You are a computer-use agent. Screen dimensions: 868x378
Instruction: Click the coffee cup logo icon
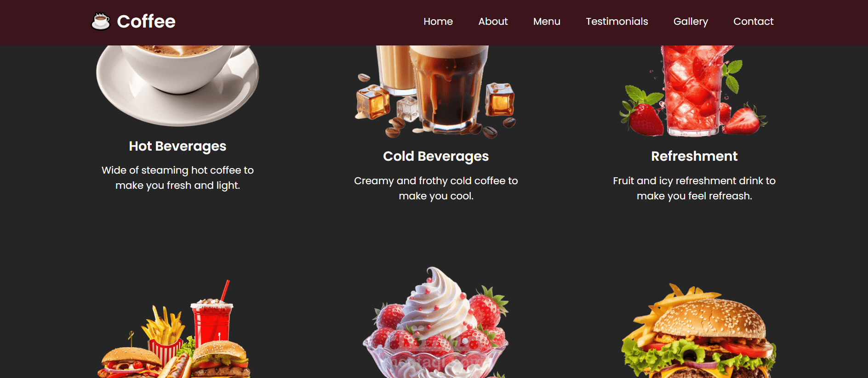[101, 21]
